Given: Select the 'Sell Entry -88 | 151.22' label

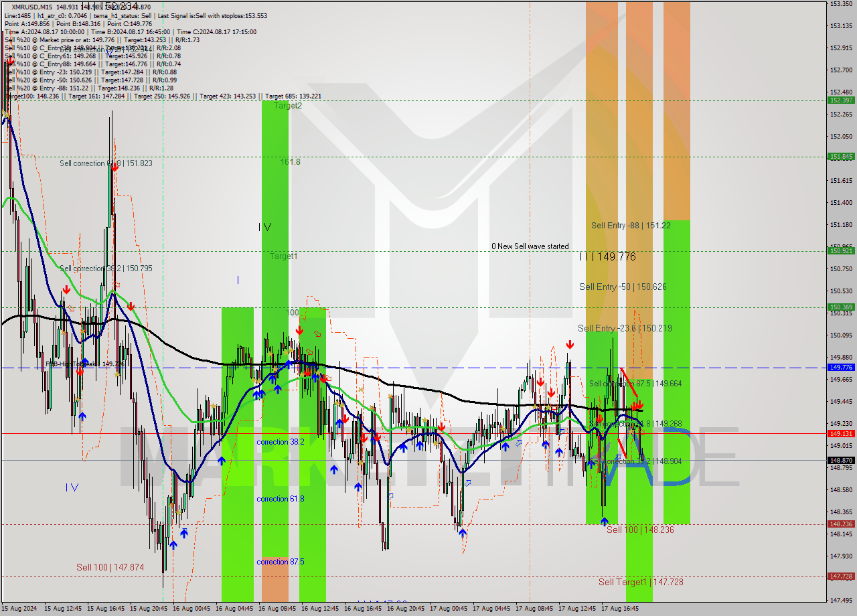Looking at the screenshot, I should coord(631,226).
